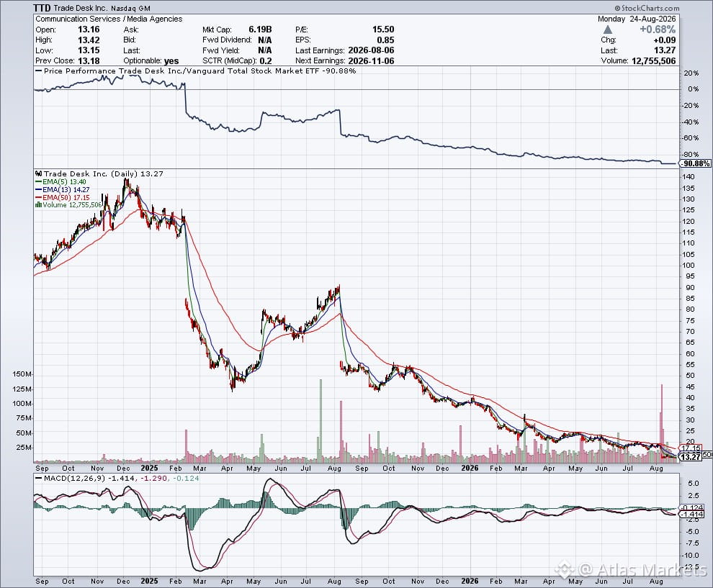
Task: Click the 150M volume scale label
Action: (x=22, y=374)
